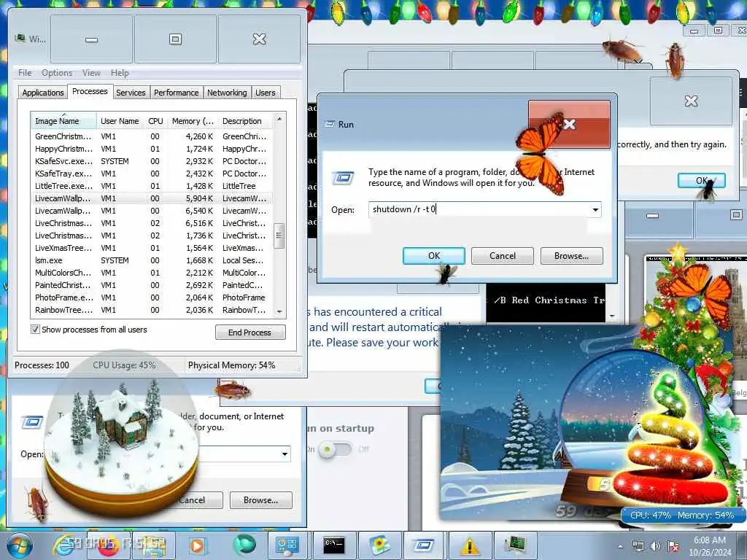Click the Task Manager title bar icon
Screen dimensions: 747x560
(x=20, y=39)
